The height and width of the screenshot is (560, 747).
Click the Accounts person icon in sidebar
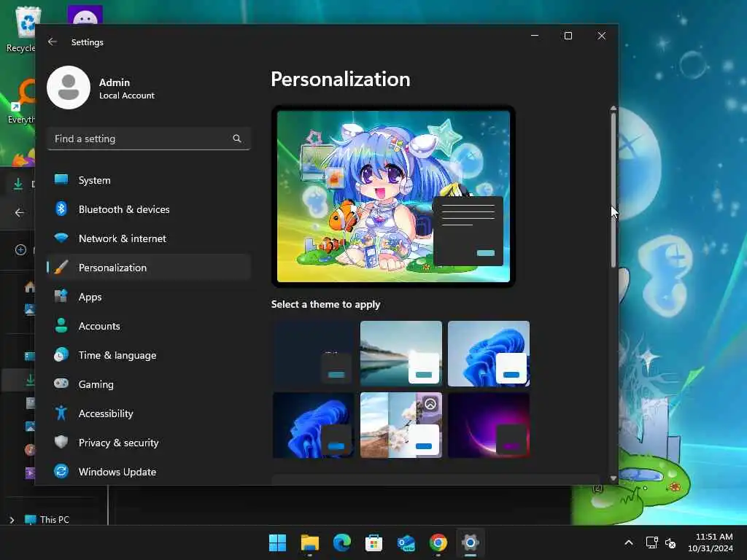point(61,325)
